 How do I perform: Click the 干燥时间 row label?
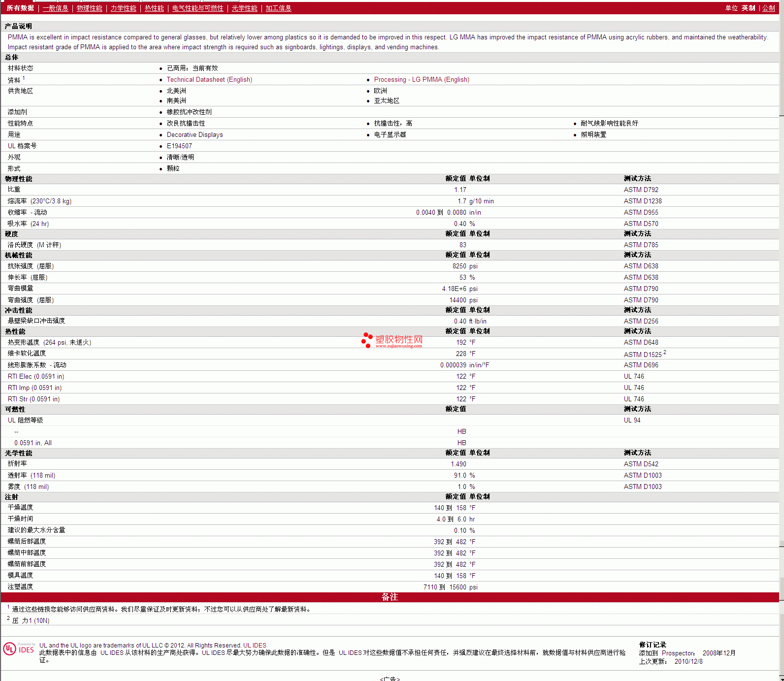coord(20,519)
